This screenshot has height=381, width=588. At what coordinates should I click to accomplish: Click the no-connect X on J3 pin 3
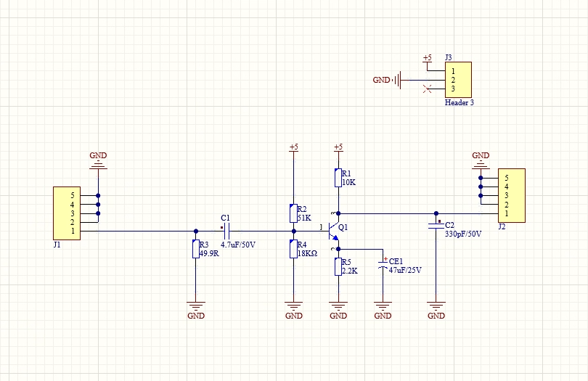(x=427, y=89)
